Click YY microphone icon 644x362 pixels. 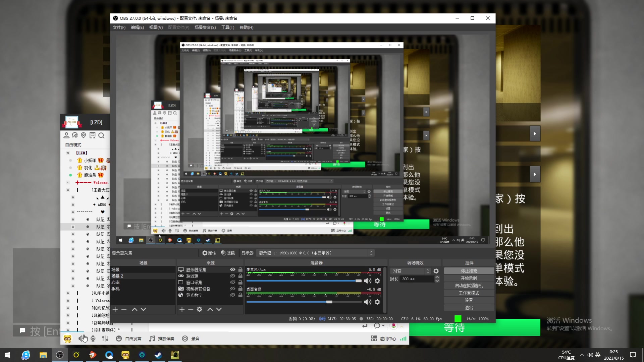[93, 339]
